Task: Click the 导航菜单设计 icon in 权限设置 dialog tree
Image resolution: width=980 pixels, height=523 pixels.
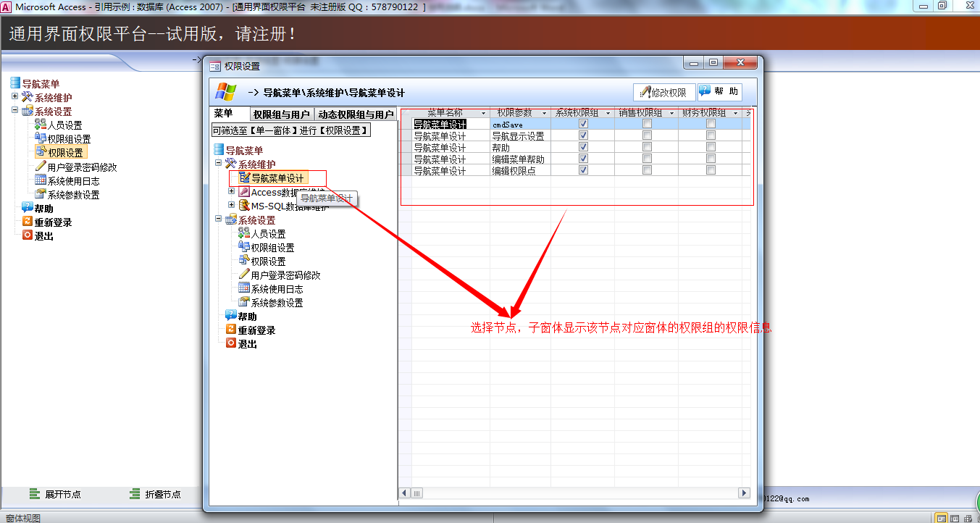Action: point(244,177)
